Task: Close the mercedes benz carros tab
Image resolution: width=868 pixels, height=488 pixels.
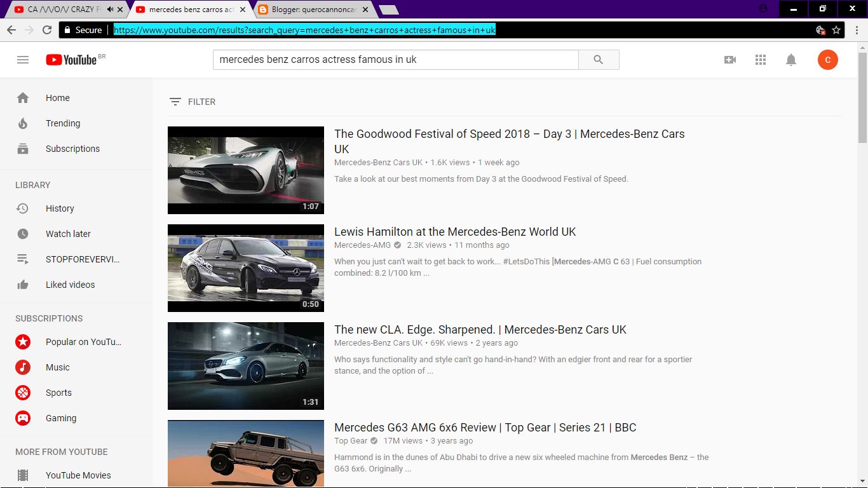Action: [242, 10]
